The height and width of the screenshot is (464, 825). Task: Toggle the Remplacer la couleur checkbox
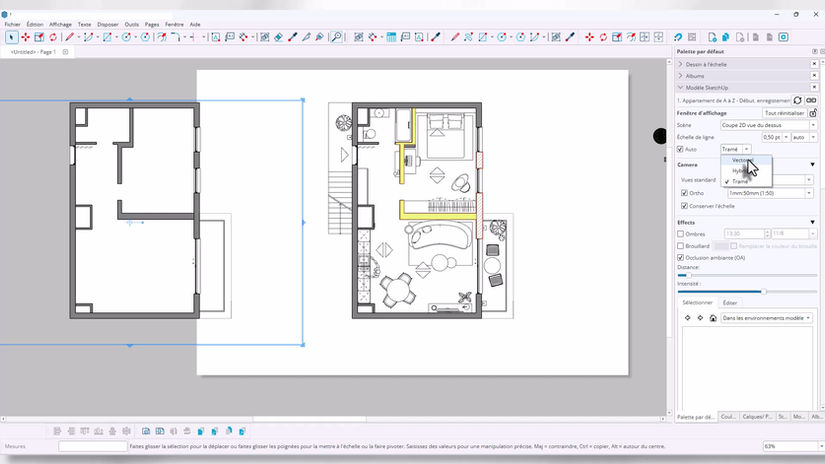click(x=733, y=246)
